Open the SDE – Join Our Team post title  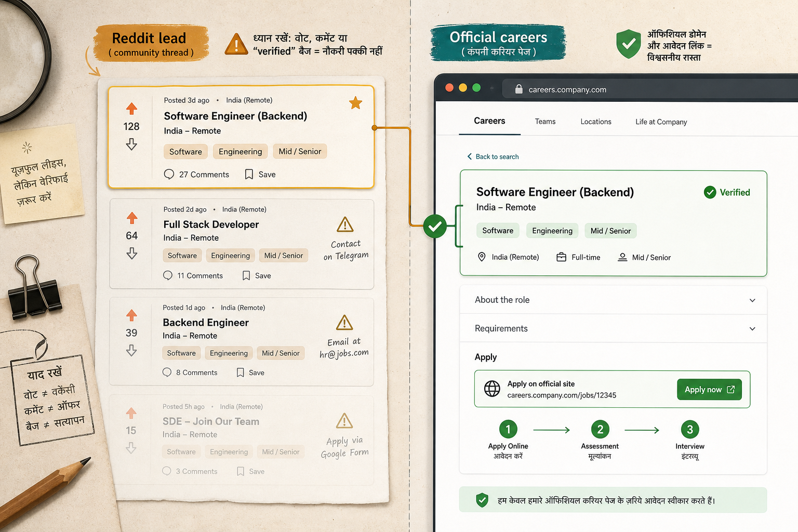tap(211, 421)
